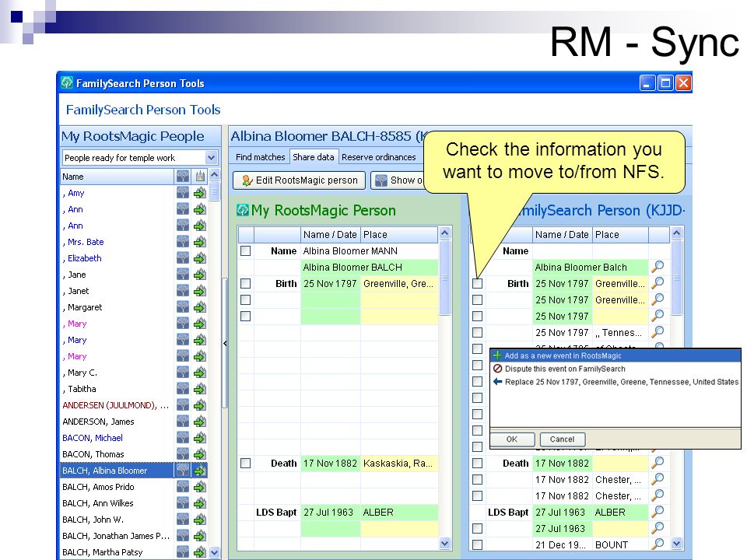Open the People ready for temple work dropdown
The image size is (747, 560).
pyautogui.click(x=211, y=158)
